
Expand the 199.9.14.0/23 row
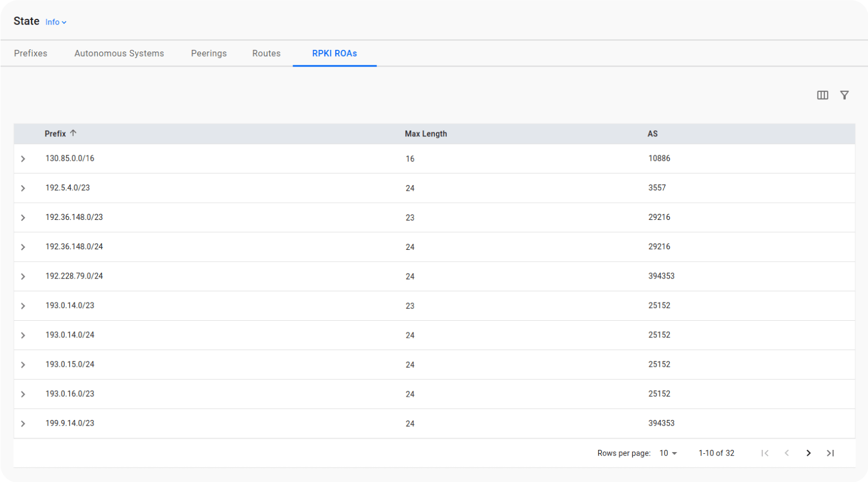pos(23,424)
